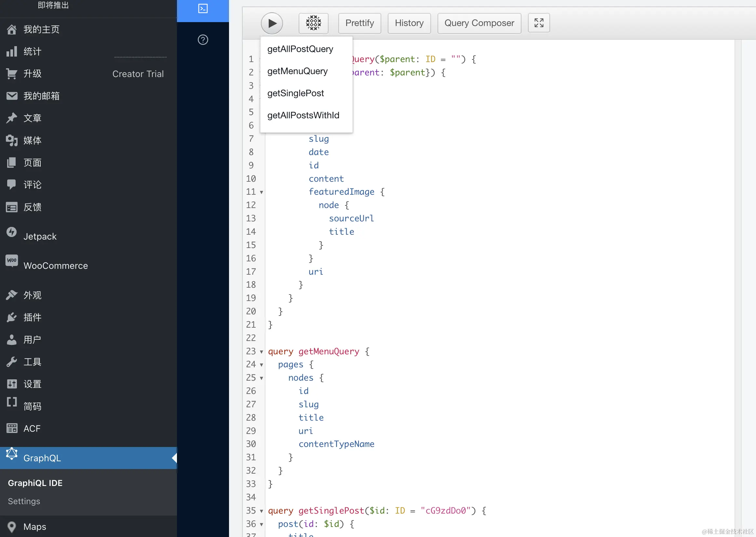Open the GraphiQL terminal icon tab

point(203,8)
